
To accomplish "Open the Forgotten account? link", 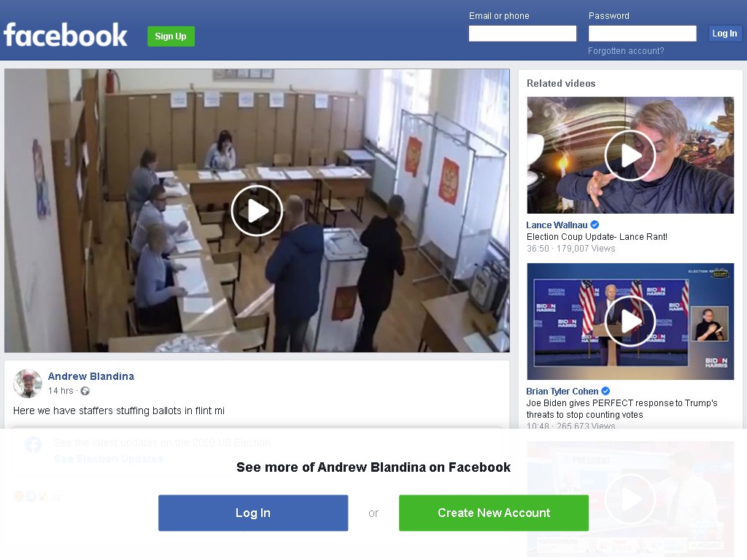I will click(x=625, y=51).
